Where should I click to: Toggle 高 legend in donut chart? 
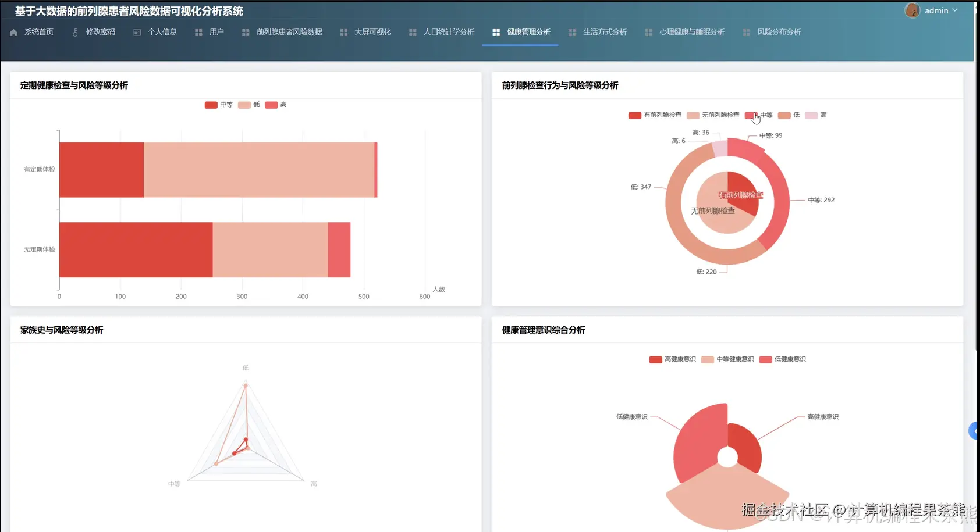point(816,115)
